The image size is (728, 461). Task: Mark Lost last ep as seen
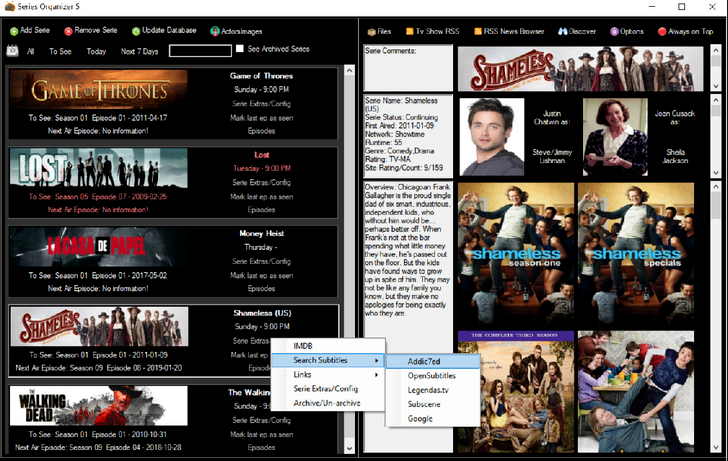tap(261, 197)
